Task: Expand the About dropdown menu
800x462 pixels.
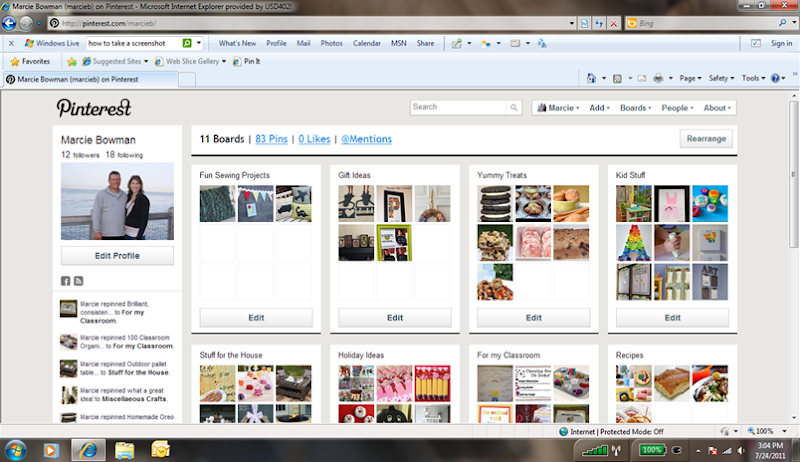Action: click(x=717, y=108)
